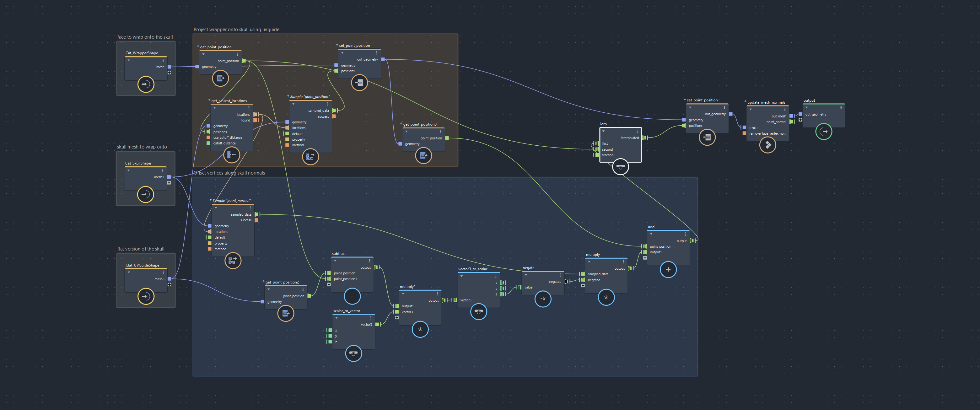Open the three-dot menu on output node
The height and width of the screenshot is (410, 980).
click(x=841, y=108)
